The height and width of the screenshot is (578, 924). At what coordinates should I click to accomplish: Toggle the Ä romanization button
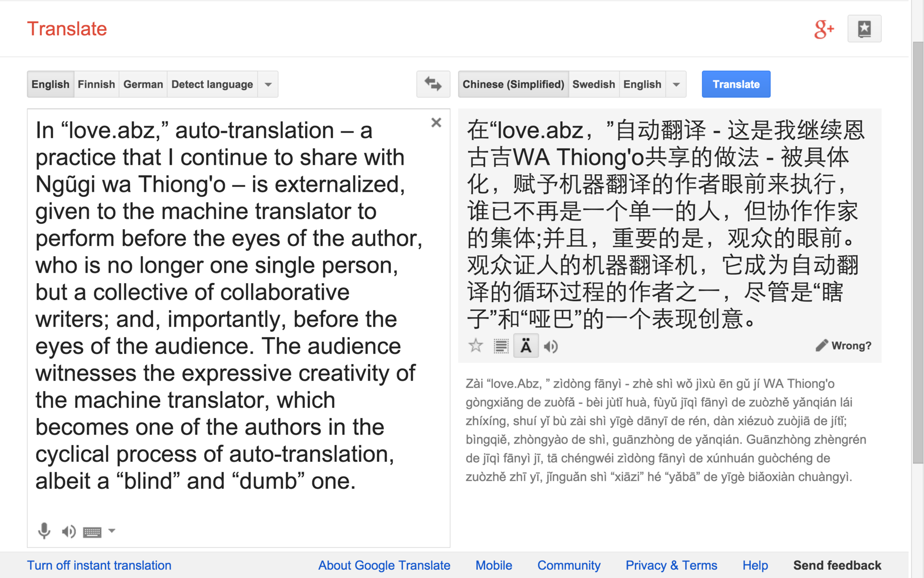click(x=526, y=346)
